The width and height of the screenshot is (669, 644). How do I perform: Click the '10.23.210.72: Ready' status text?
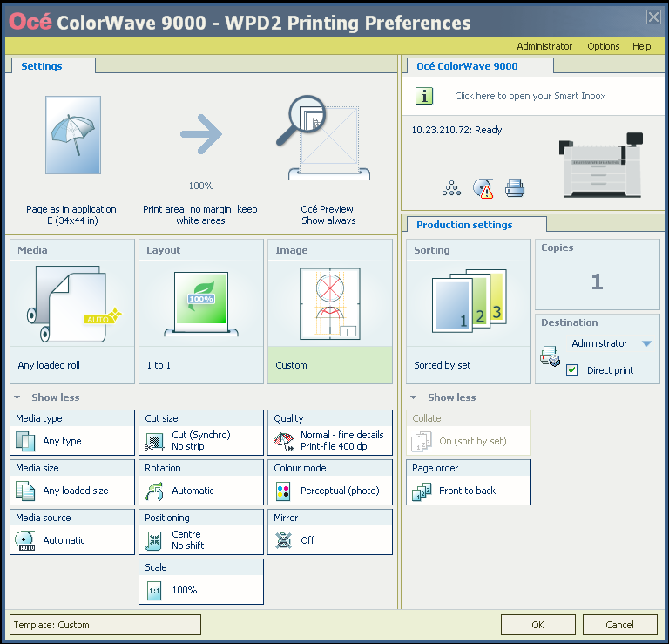[456, 130]
